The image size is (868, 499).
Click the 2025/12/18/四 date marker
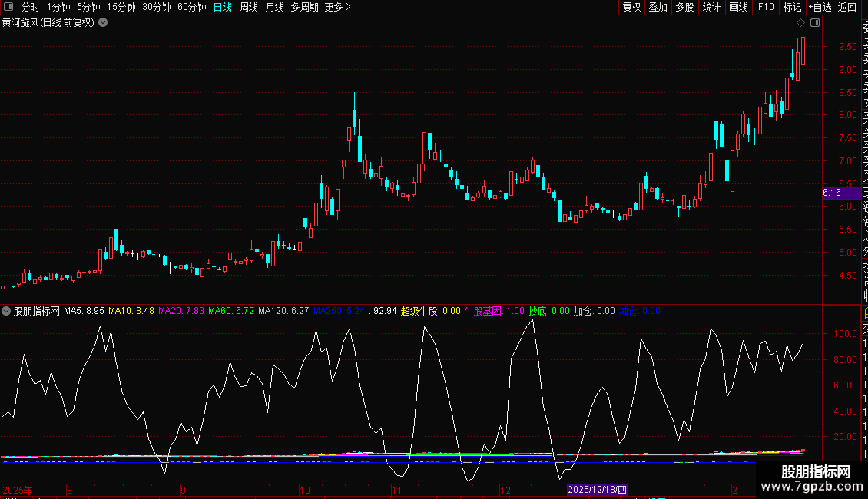597,490
